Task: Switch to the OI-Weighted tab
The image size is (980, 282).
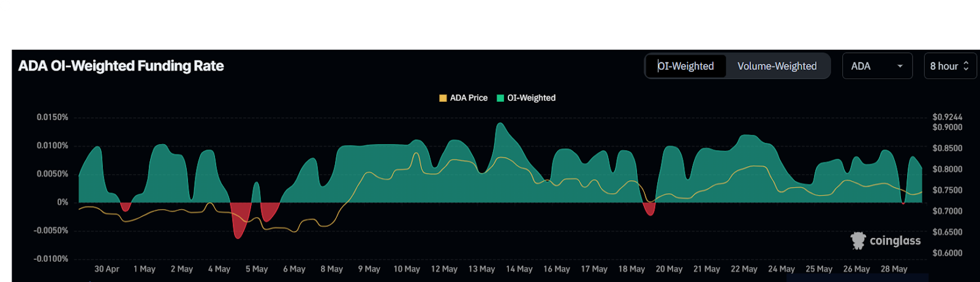Action: point(686,66)
